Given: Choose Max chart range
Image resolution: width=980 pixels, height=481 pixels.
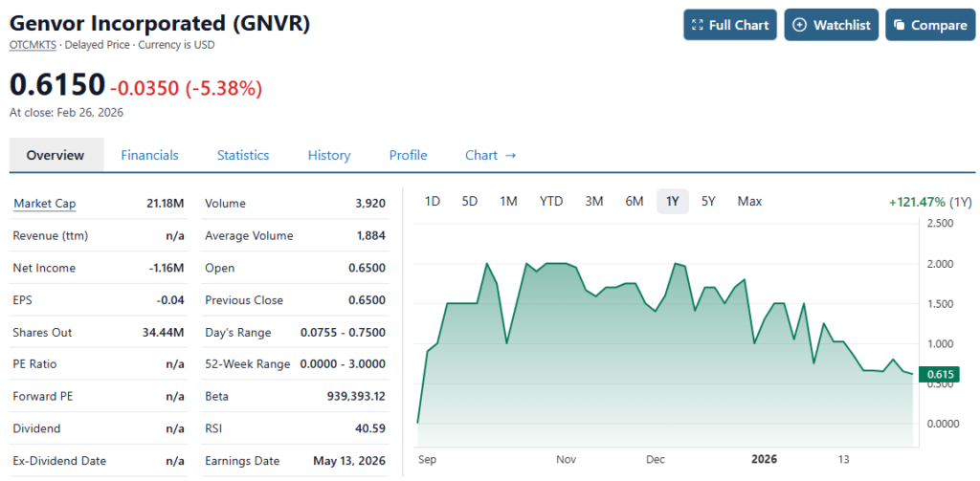Looking at the screenshot, I should pos(749,201).
